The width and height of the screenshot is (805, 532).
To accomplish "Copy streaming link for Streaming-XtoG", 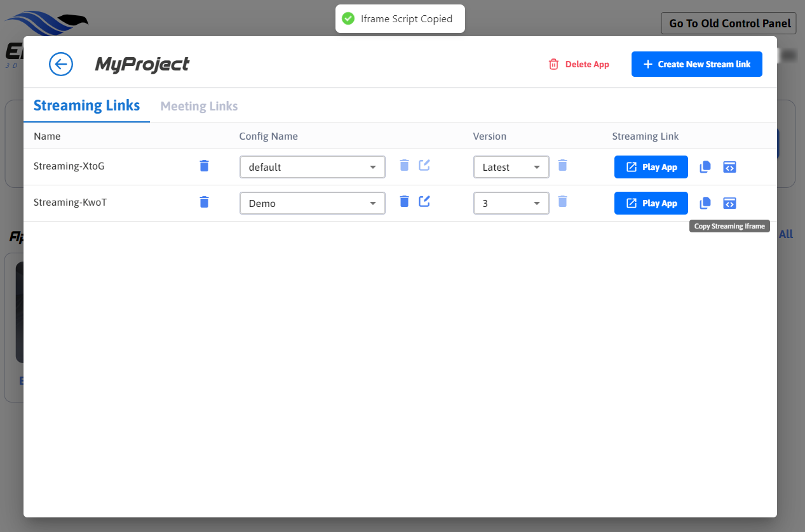I will (x=705, y=168).
